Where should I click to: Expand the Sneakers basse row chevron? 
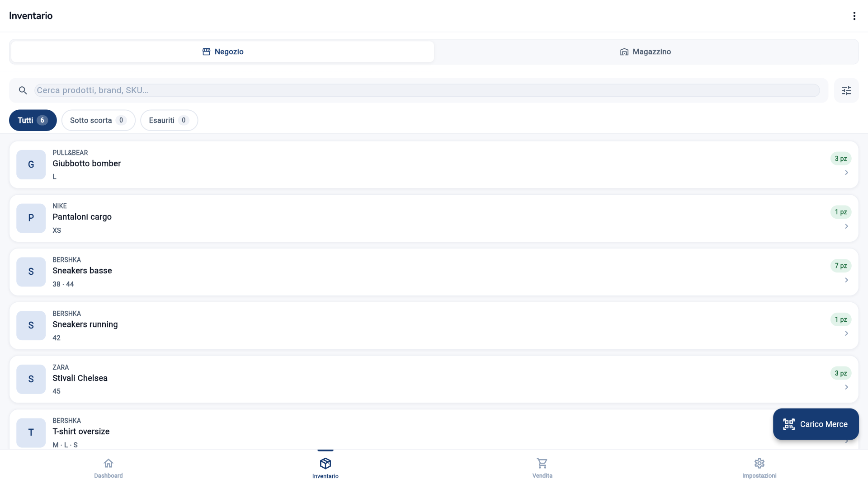(846, 280)
